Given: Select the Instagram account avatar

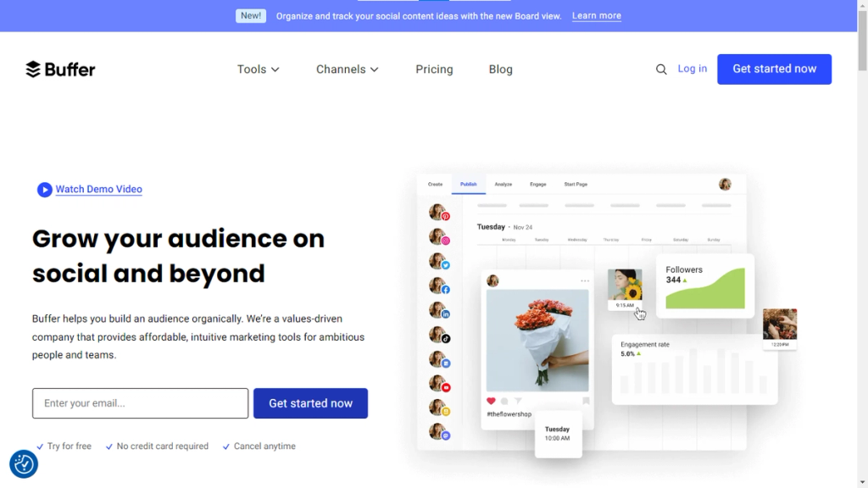Looking at the screenshot, I should tap(439, 237).
